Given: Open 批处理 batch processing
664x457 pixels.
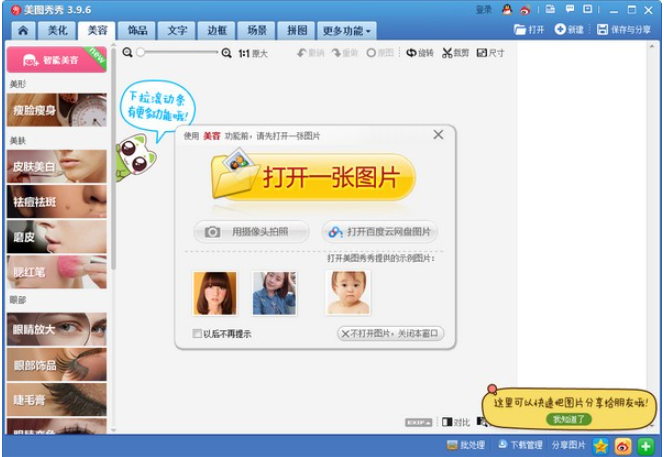Looking at the screenshot, I should pyautogui.click(x=466, y=445).
